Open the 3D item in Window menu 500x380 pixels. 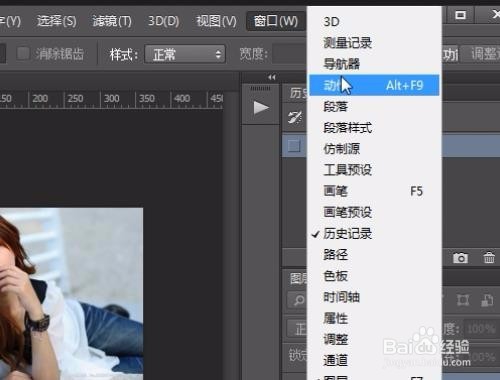coord(374,22)
